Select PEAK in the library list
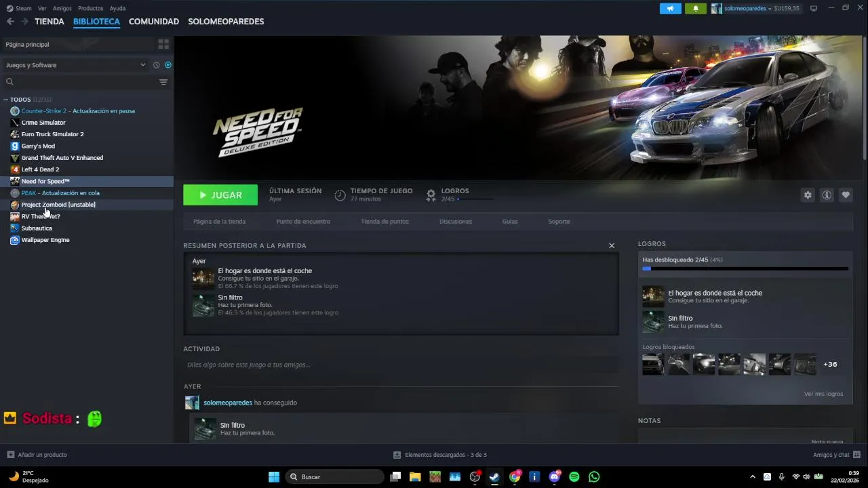 click(87, 193)
